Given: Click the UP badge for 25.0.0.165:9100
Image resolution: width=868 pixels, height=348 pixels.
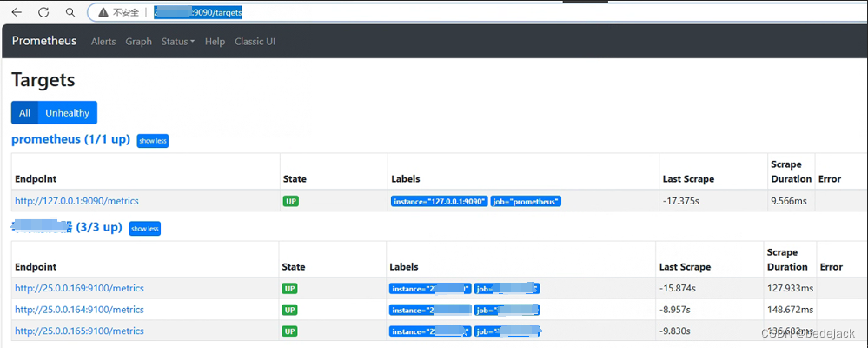Looking at the screenshot, I should point(289,331).
